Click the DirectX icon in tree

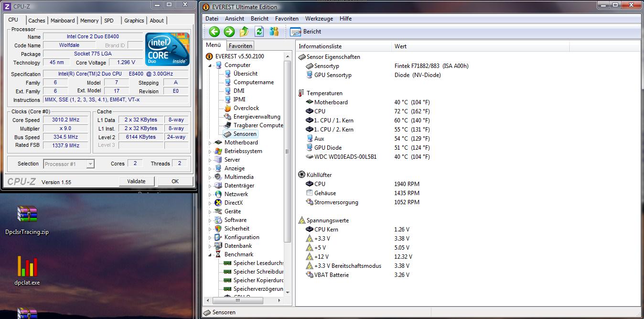(x=219, y=203)
